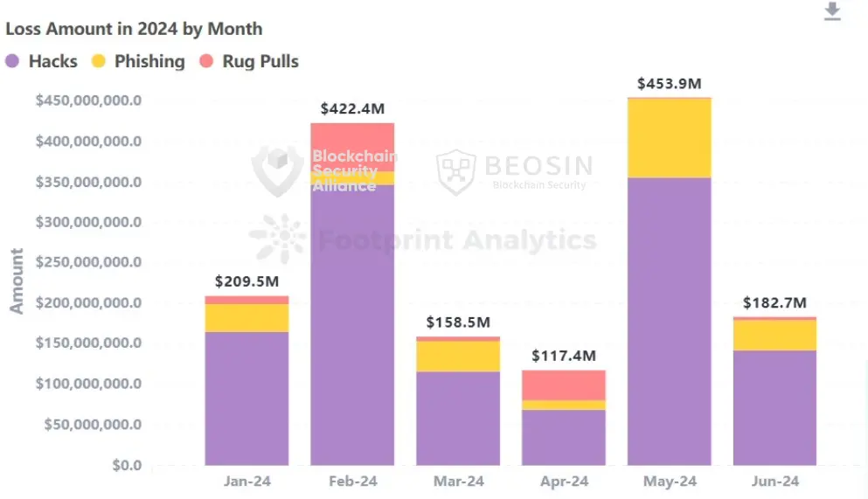Click the Apr-24 axis label
The image size is (868, 499).
pos(564,481)
